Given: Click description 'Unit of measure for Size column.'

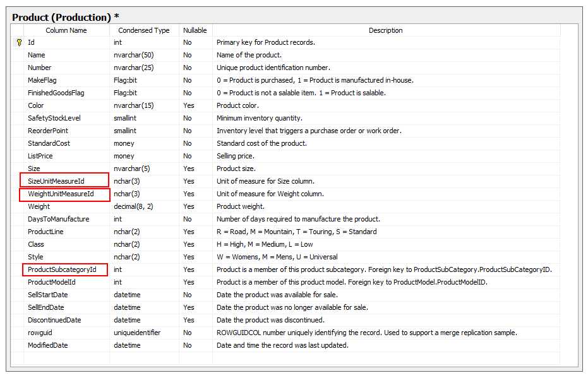Looking at the screenshot, I should pos(265,181).
